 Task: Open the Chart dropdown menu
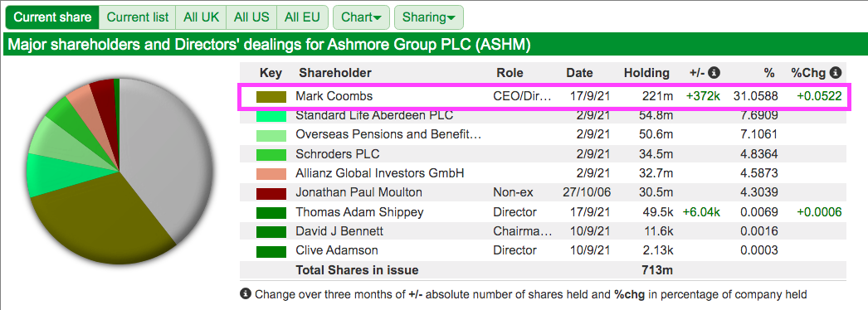361,17
